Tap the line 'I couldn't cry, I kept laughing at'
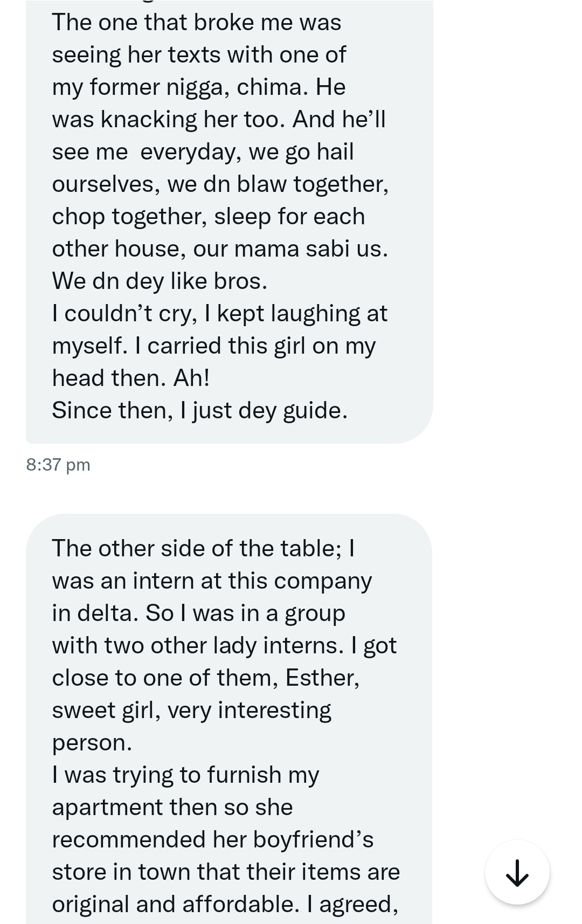Image resolution: width=582 pixels, height=924 pixels. pyautogui.click(x=220, y=314)
